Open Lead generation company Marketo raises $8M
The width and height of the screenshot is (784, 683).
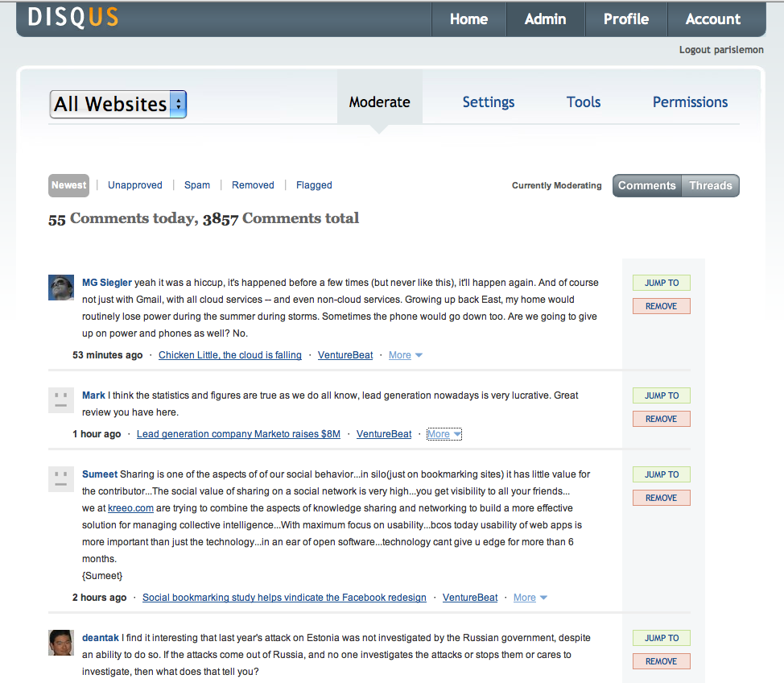tap(238, 434)
